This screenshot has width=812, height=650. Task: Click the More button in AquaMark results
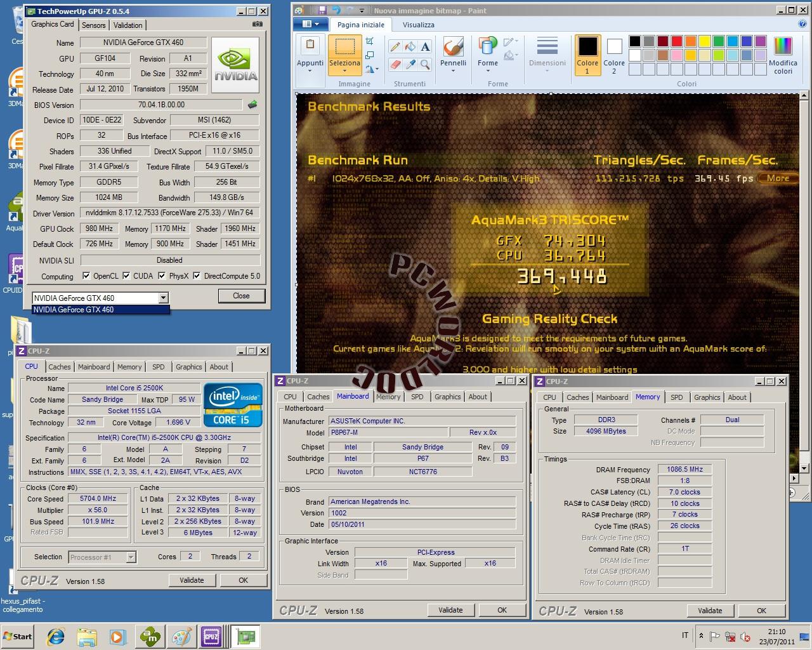point(778,178)
